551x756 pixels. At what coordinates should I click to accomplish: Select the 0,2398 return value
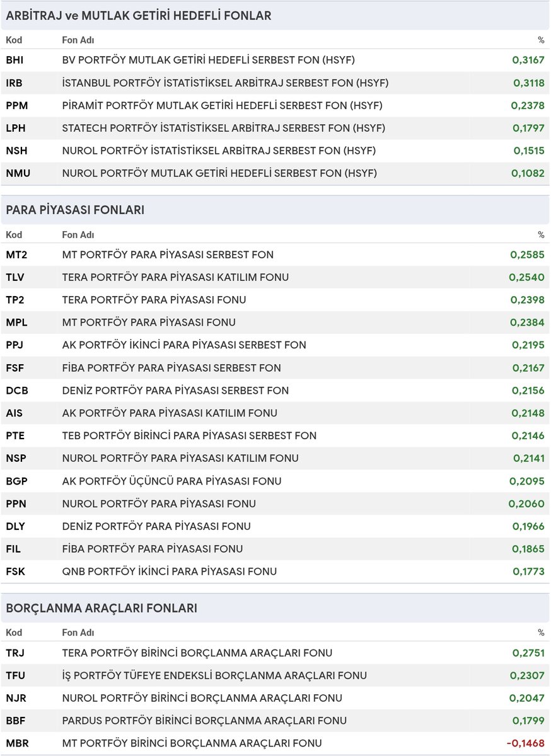pyautogui.click(x=528, y=301)
